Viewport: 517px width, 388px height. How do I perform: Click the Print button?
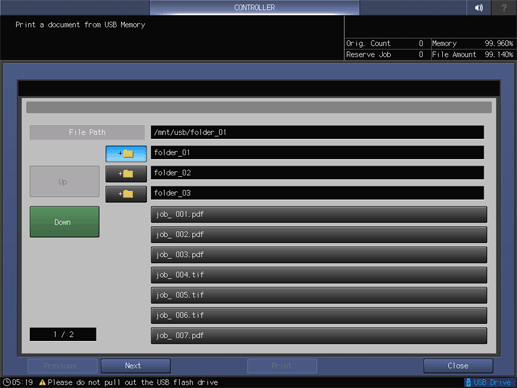coord(282,366)
